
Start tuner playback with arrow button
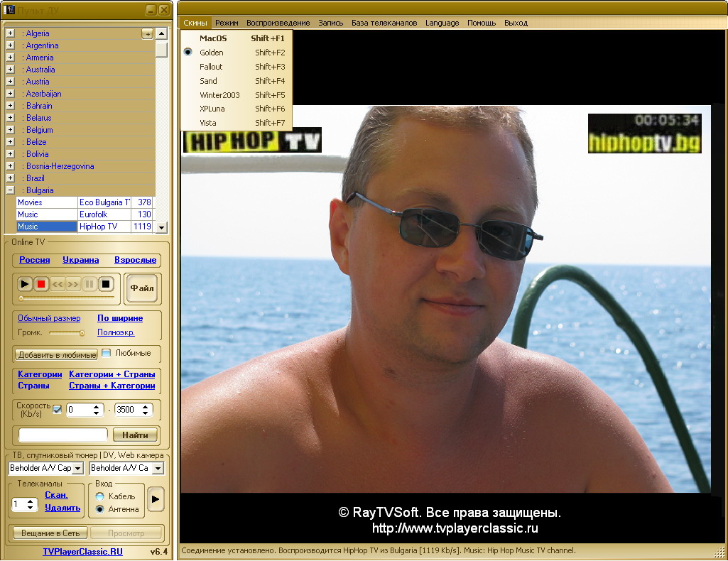tap(155, 499)
